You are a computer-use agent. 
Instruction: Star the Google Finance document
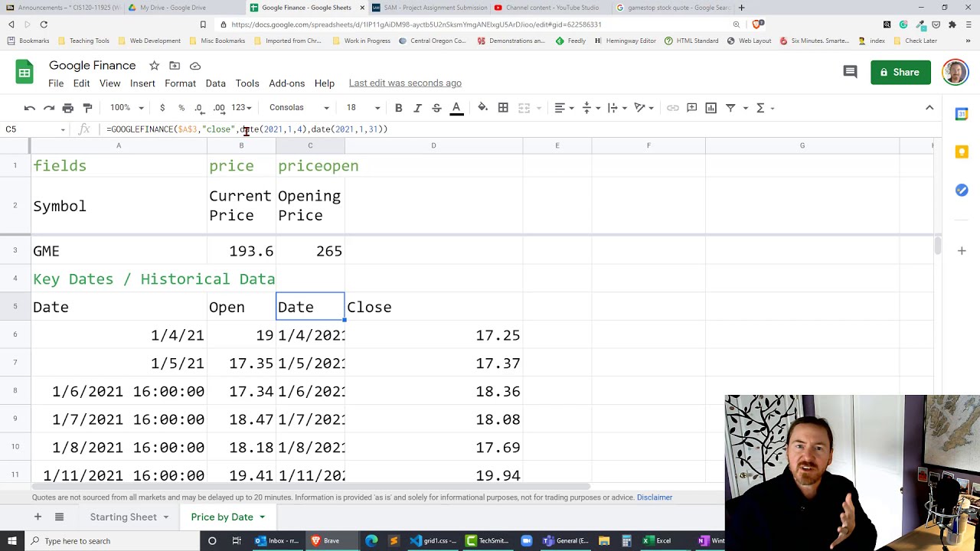pos(154,66)
